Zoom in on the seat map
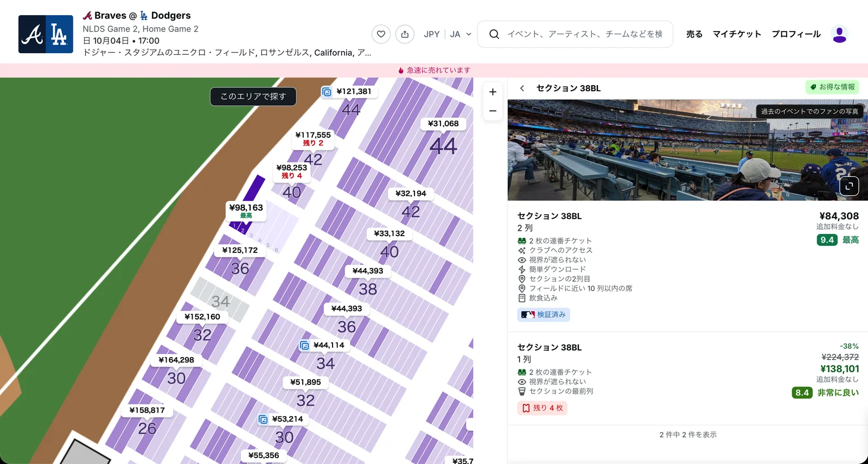The width and height of the screenshot is (868, 464). [x=493, y=92]
